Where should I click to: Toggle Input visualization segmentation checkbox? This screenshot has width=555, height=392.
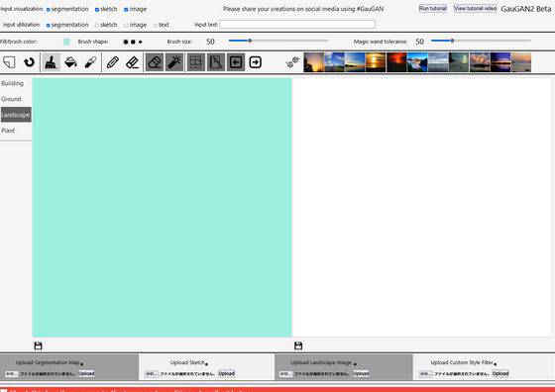(49, 10)
